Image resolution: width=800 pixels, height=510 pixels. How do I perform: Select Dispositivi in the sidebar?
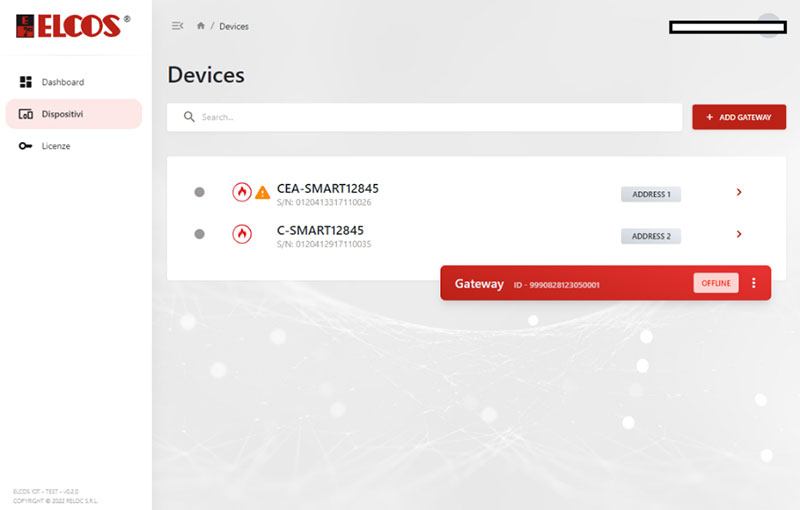click(x=62, y=114)
